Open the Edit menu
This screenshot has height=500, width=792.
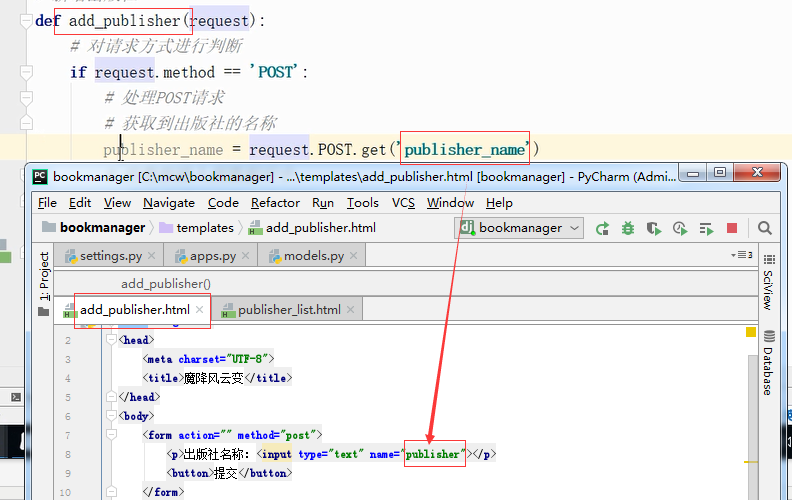[x=80, y=203]
